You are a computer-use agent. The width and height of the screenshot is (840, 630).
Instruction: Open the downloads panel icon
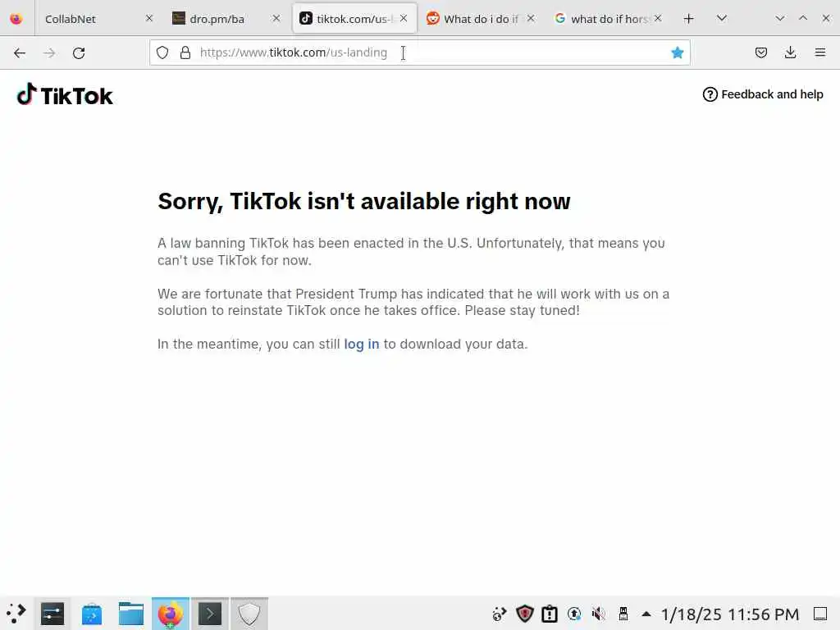[790, 52]
